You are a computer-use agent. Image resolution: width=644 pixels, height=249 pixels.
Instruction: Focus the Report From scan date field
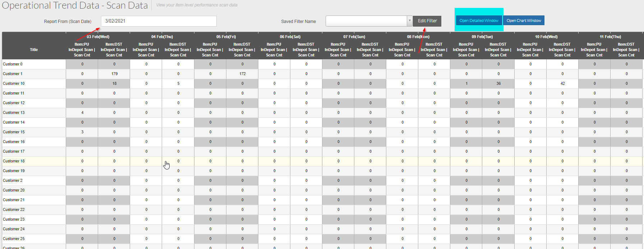[159, 21]
